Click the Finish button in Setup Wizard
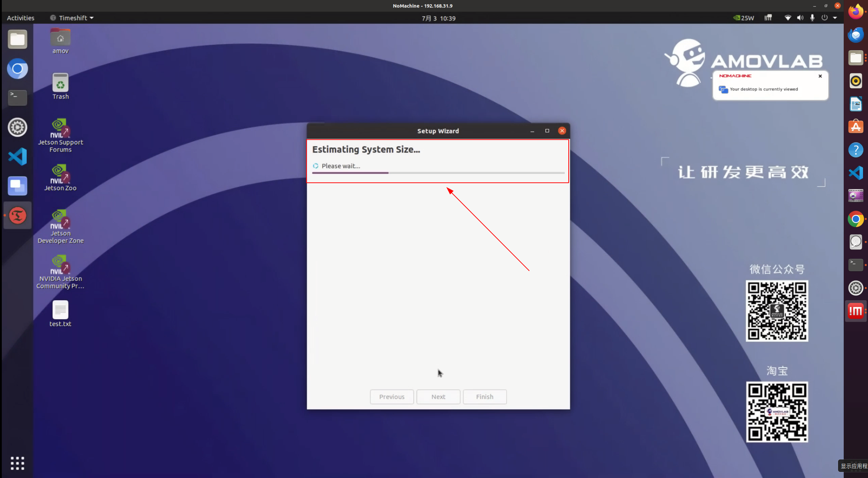This screenshot has width=868, height=478. pos(485,397)
